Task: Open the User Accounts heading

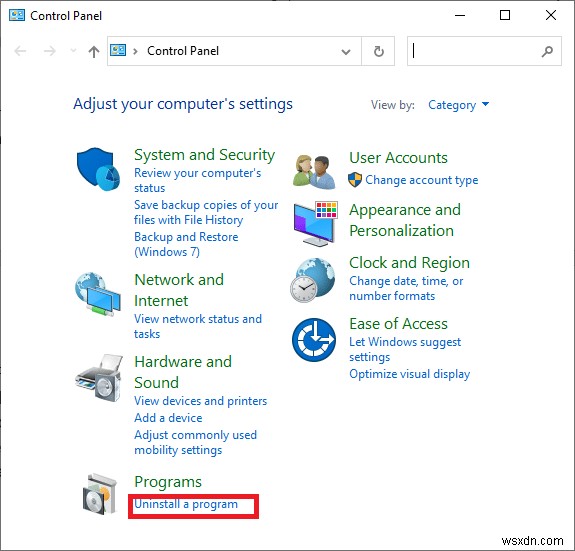Action: 398,158
